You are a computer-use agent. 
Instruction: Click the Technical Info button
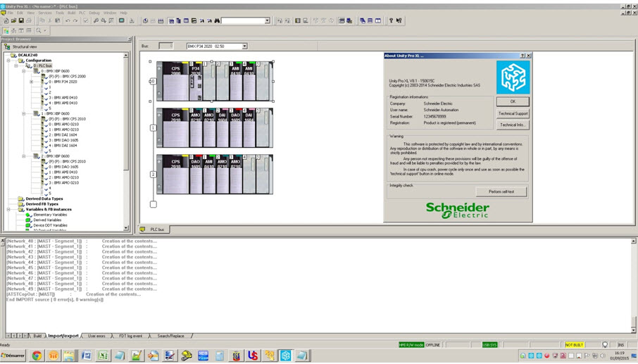coord(513,125)
